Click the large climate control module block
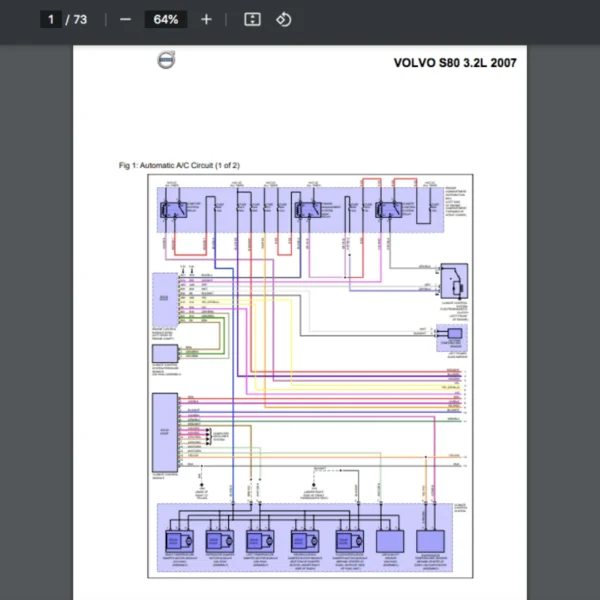Viewport: 600px width, 600px height. pos(165,432)
